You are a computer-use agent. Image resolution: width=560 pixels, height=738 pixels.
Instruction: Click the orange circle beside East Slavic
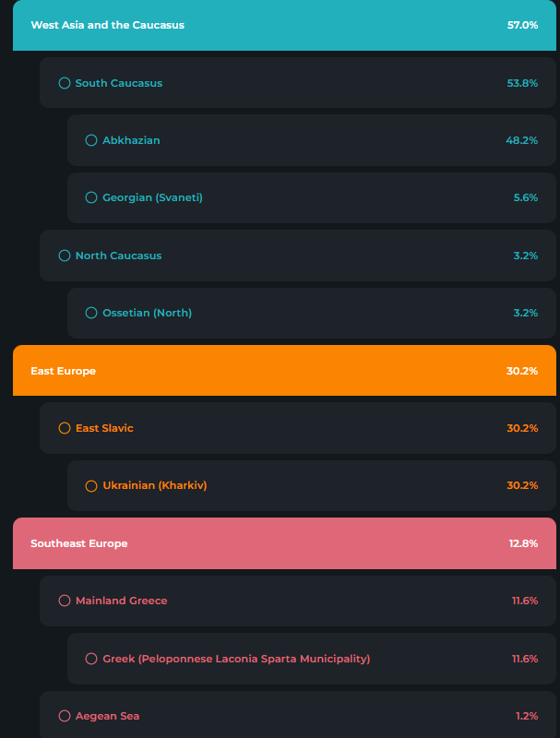click(x=65, y=428)
